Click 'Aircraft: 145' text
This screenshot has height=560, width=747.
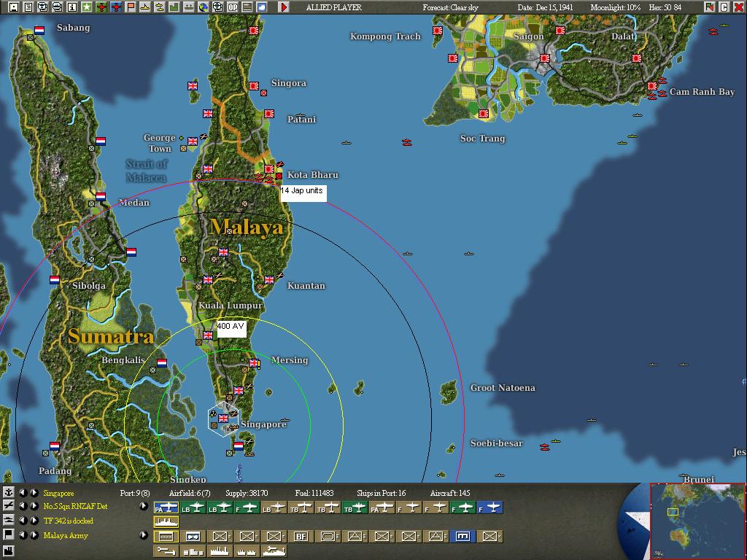(x=450, y=493)
